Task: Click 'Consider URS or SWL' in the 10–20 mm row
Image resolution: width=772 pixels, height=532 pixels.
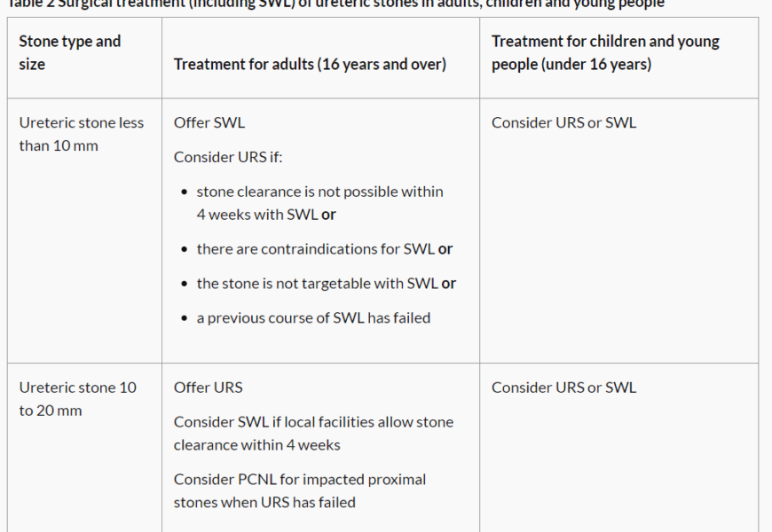Action: [x=563, y=387]
